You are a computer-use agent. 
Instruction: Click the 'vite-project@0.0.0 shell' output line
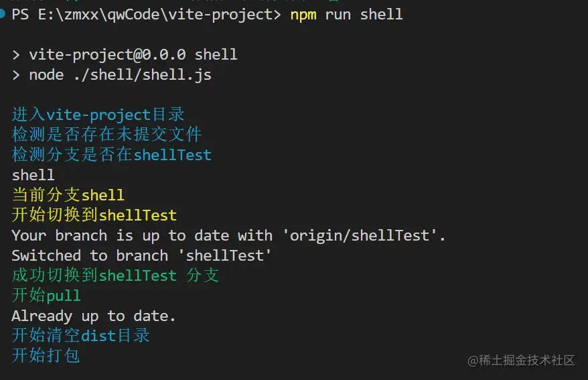(133, 55)
